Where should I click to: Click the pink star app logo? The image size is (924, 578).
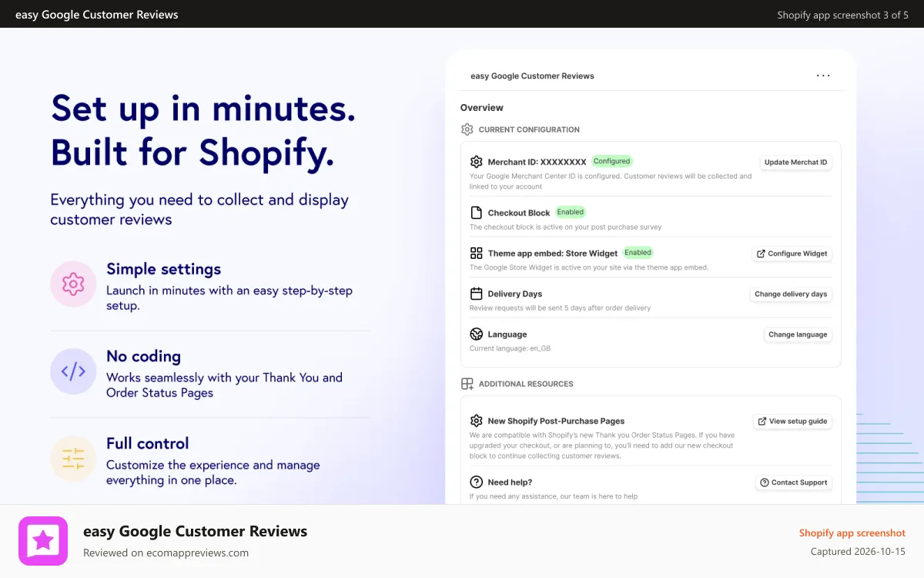coord(43,541)
